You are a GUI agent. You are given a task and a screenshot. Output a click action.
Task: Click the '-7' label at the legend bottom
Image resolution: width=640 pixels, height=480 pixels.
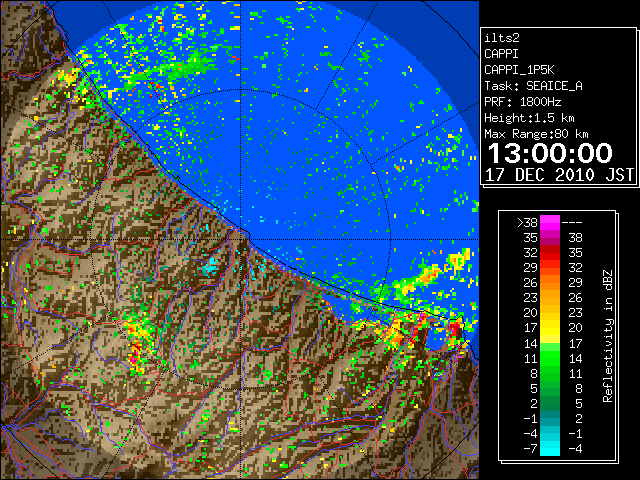pyautogui.click(x=530, y=449)
